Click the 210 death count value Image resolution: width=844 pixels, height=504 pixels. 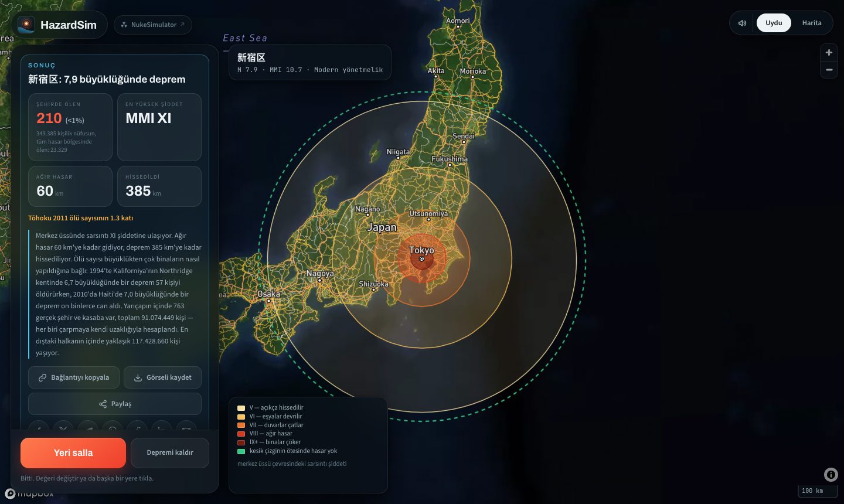click(x=49, y=118)
